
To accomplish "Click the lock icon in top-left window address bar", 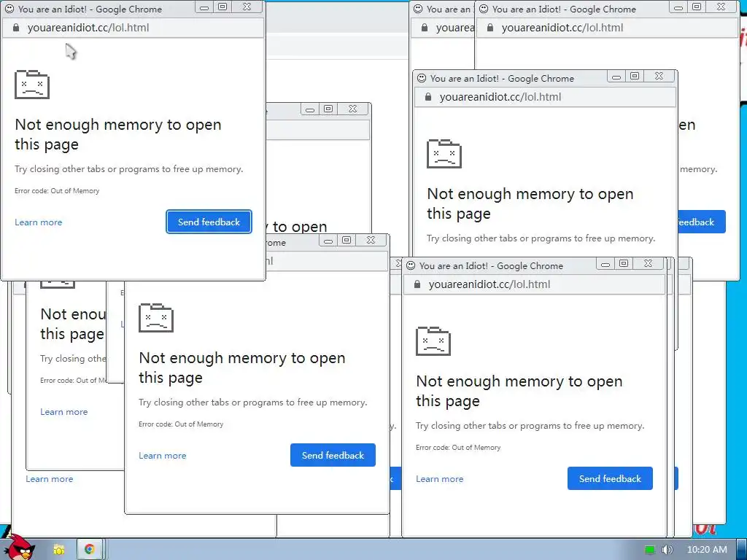I will tap(16, 28).
